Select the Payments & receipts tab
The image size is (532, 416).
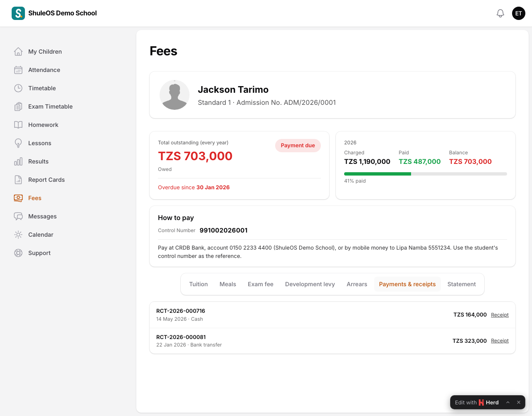(x=407, y=284)
